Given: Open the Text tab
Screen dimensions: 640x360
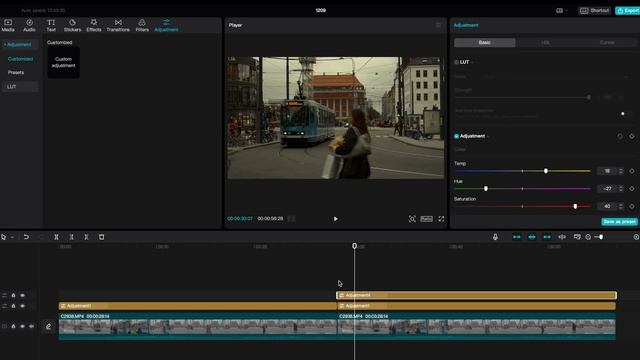Looking at the screenshot, I should (x=51, y=25).
